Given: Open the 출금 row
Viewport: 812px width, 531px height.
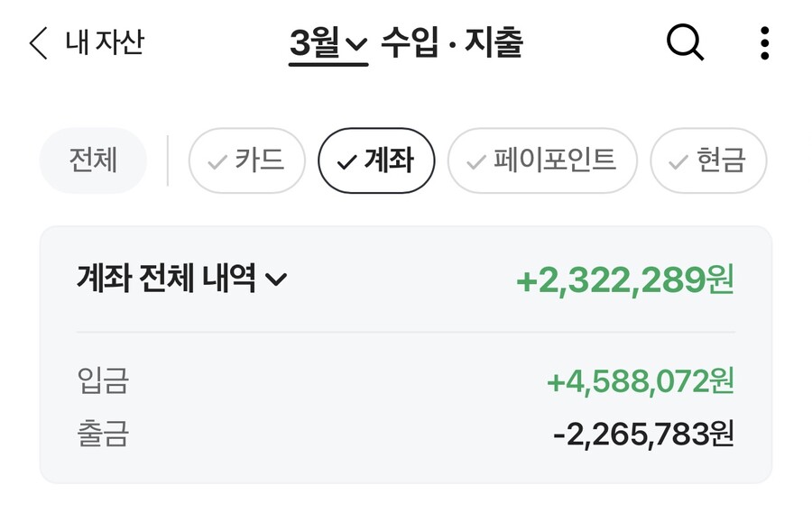Looking at the screenshot, I should (x=103, y=435).
